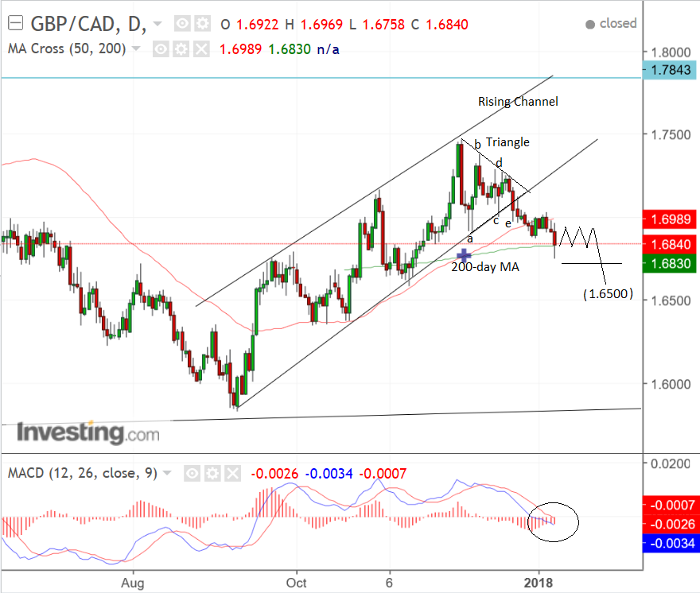The width and height of the screenshot is (700, 593).
Task: Click the Open value 1.6922
Action: [258, 25]
